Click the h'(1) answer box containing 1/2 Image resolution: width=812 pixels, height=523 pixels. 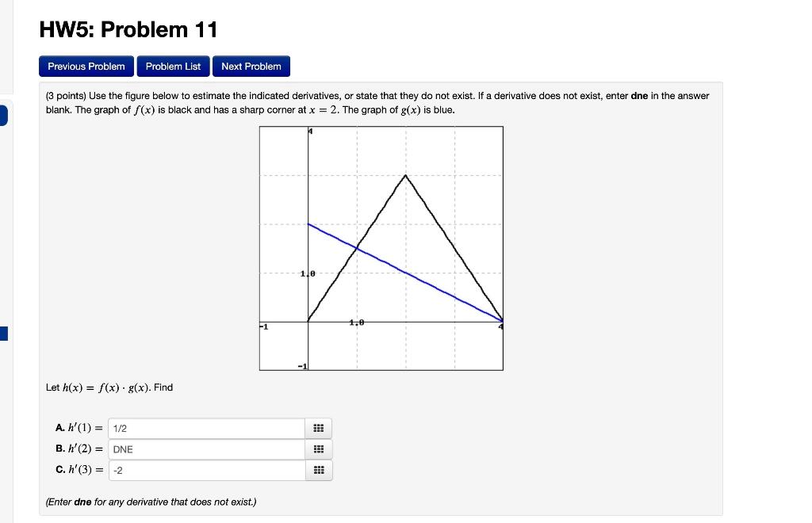click(x=206, y=428)
